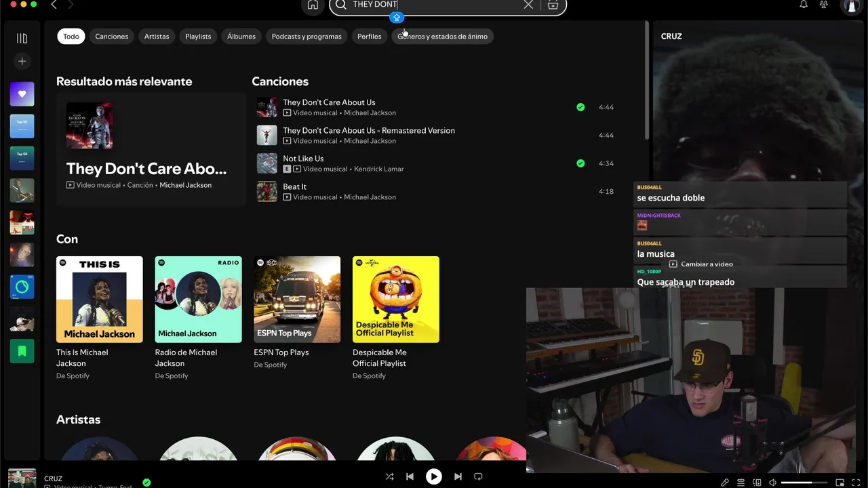Select the Álbumes filter chip
Image resolution: width=868 pixels, height=488 pixels.
click(x=241, y=37)
